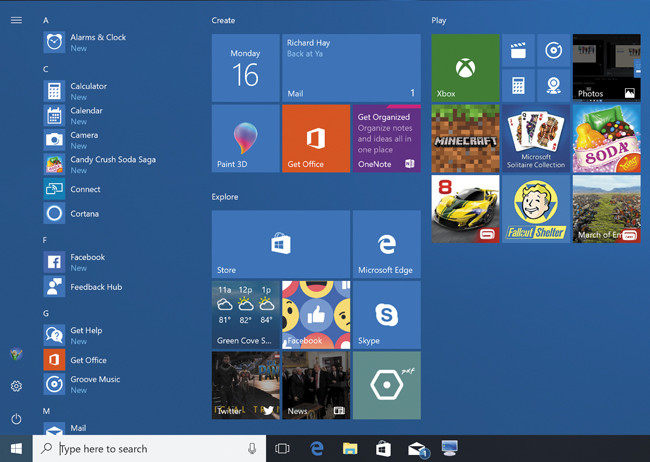The width and height of the screenshot is (650, 462).
Task: Open the Mail live tile
Action: click(x=352, y=68)
